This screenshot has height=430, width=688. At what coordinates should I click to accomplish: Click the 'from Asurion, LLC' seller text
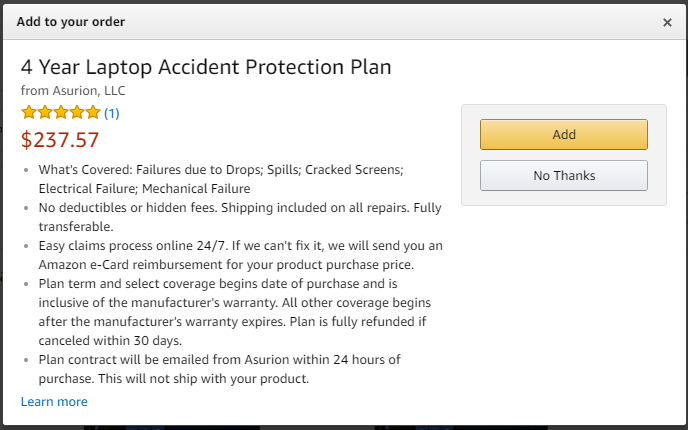[x=73, y=90]
